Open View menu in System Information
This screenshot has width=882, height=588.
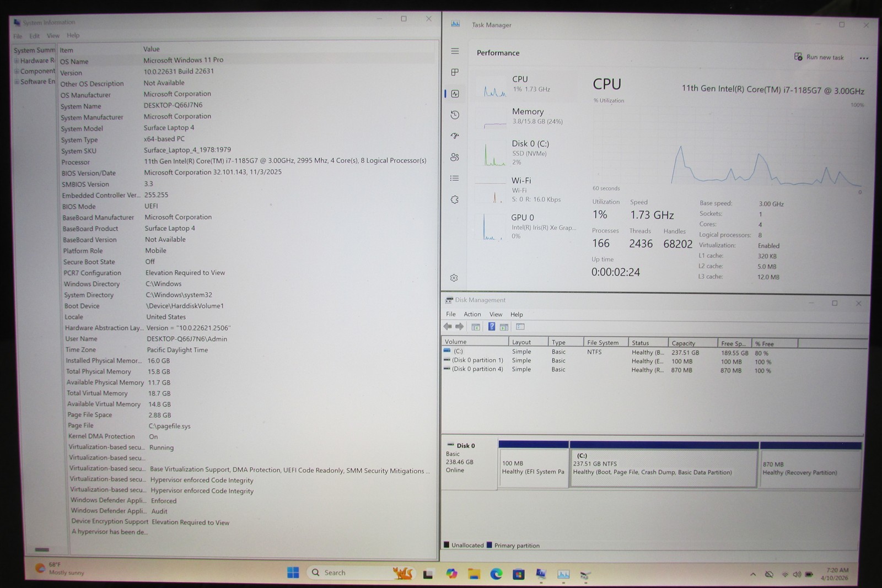click(53, 36)
